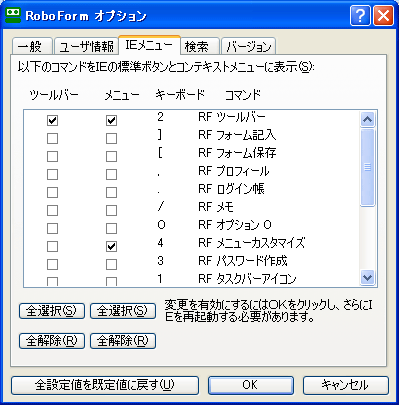Tick menu checkbox for RF メモ
The image size is (399, 405).
click(111, 210)
